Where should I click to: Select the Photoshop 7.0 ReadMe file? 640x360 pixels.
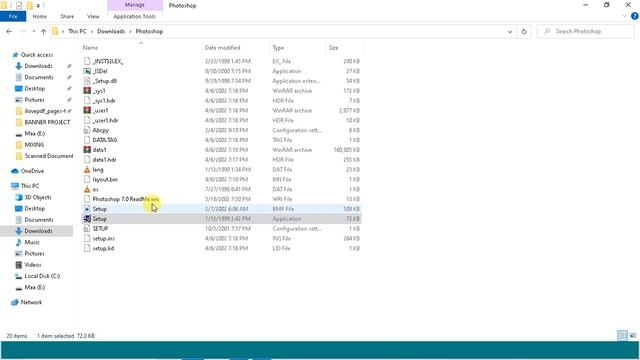[x=125, y=199]
